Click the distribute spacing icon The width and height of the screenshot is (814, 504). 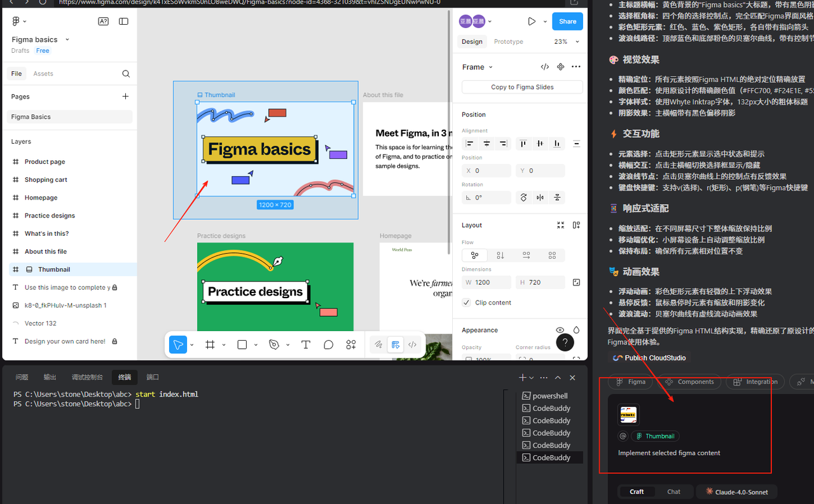[576, 144]
